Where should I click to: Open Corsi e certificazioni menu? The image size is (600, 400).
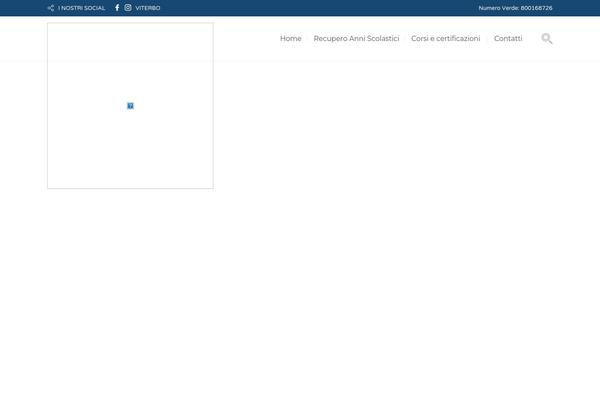(446, 38)
